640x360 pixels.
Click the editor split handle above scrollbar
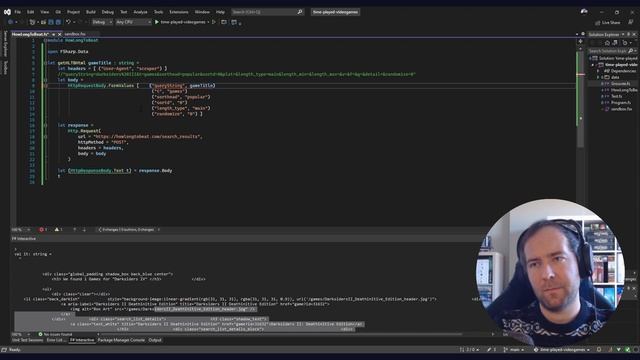pos(580,41)
